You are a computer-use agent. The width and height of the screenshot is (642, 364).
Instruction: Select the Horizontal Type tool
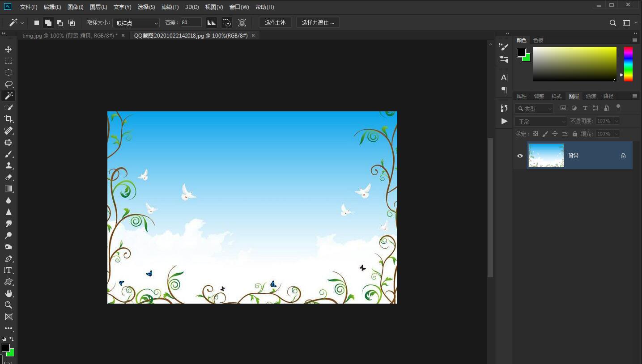pyautogui.click(x=8, y=270)
